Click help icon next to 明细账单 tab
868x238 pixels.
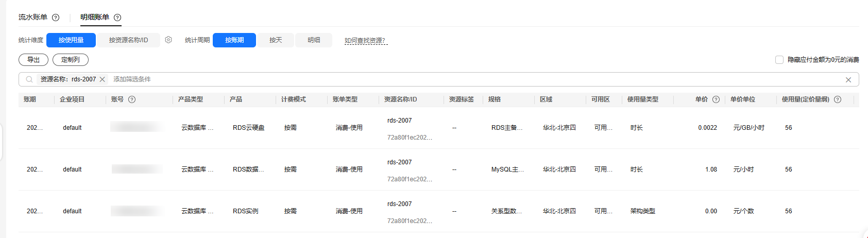[x=117, y=18]
